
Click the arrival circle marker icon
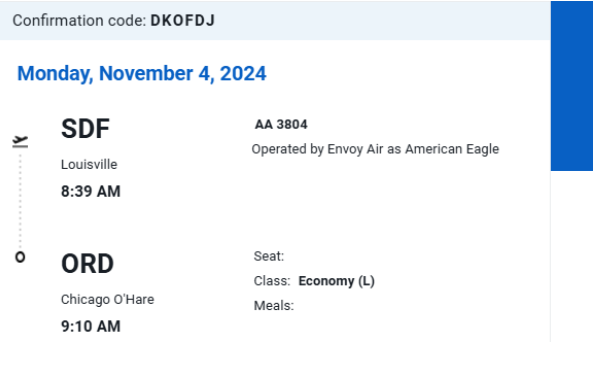tap(20, 257)
